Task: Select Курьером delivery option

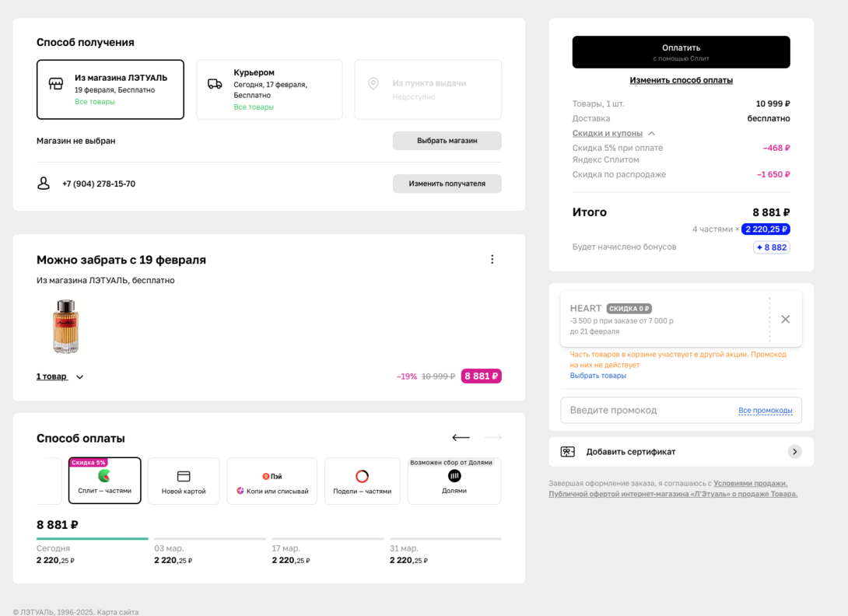Action: coord(269,89)
